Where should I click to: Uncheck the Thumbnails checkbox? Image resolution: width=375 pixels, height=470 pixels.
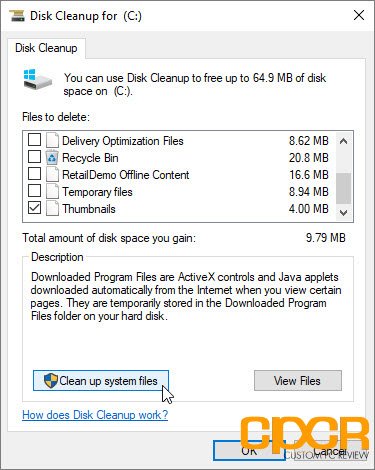pos(34,208)
